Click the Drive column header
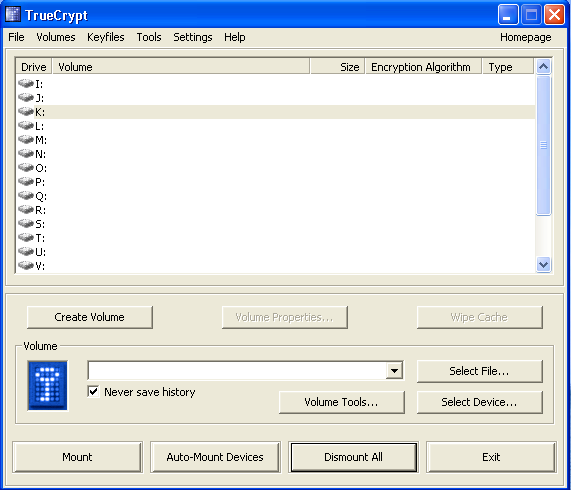The image size is (571, 490). (x=34, y=67)
